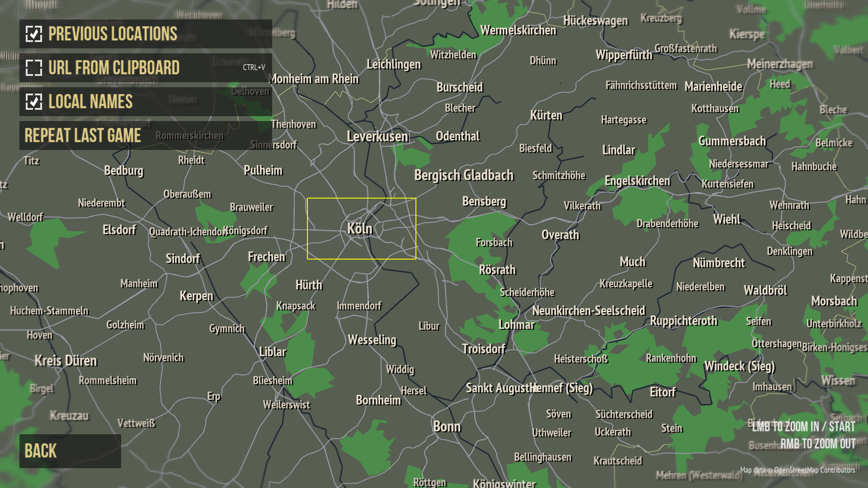868x488 pixels.
Task: Pick Gummersbach on the map
Action: point(732,141)
